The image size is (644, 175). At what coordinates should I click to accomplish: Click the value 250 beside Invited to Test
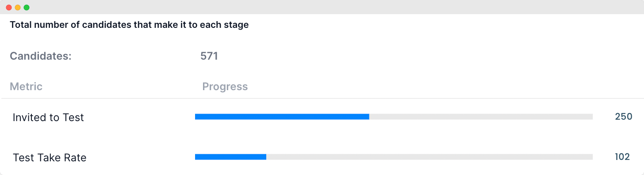point(624,117)
